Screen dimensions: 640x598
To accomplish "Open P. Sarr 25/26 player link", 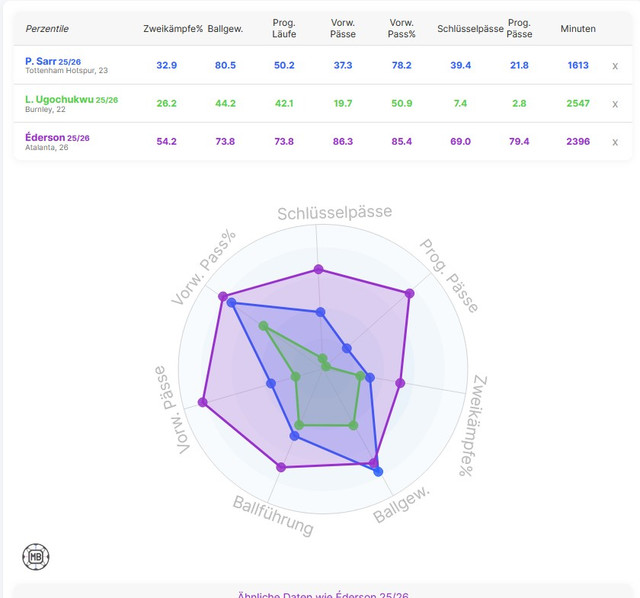I will click(53, 61).
